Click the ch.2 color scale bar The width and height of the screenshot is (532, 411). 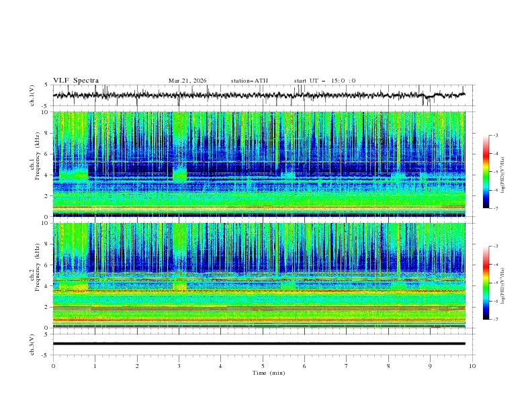(486, 283)
